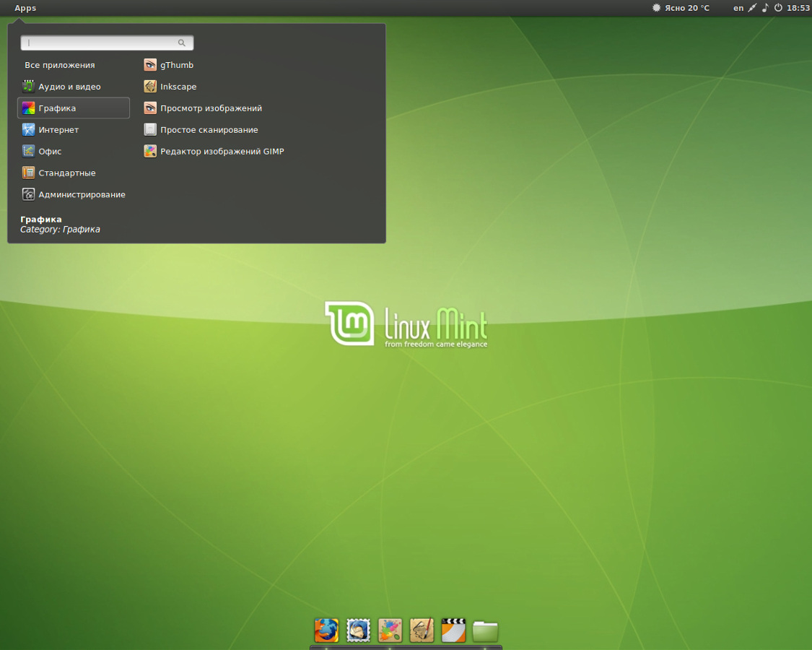Open the green folder in dock
This screenshot has width=812, height=650.
tap(485, 631)
